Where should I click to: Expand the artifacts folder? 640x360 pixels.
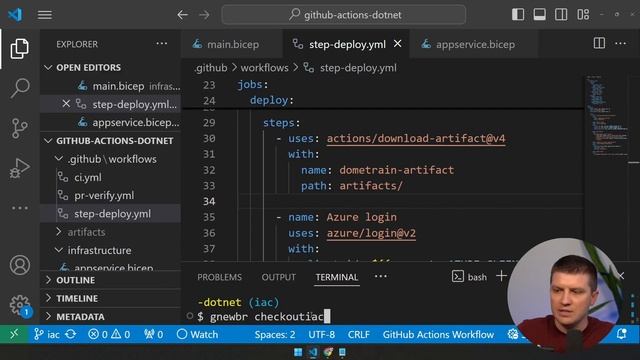coord(111,232)
